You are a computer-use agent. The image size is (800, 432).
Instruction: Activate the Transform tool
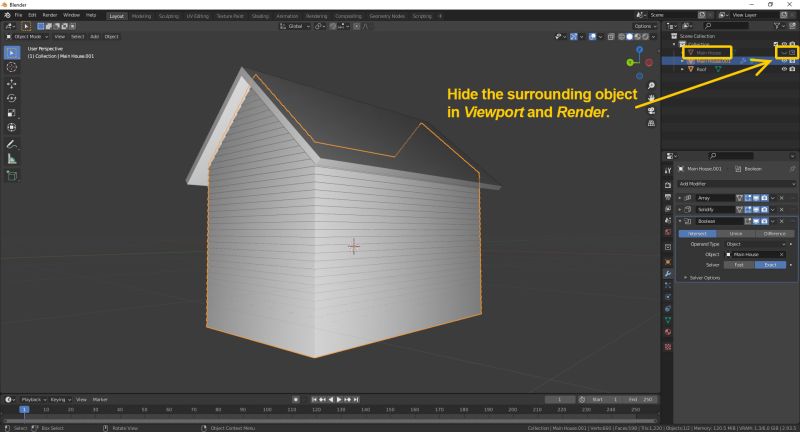(x=12, y=128)
